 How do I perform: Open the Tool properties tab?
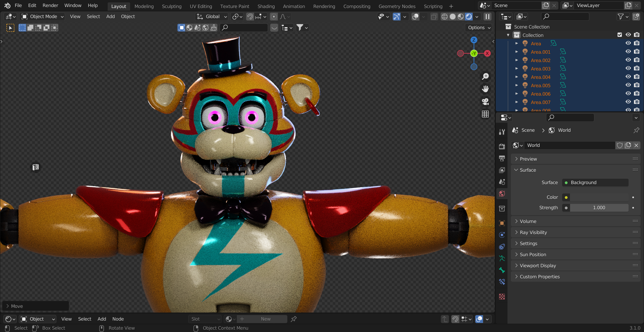pyautogui.click(x=502, y=132)
